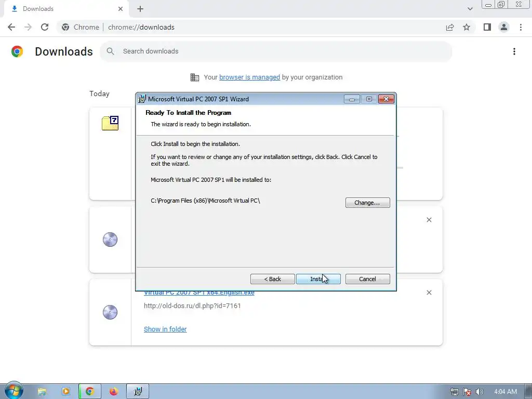532x399 pixels.
Task: Go Back in the setup wizard
Action: (x=272, y=279)
